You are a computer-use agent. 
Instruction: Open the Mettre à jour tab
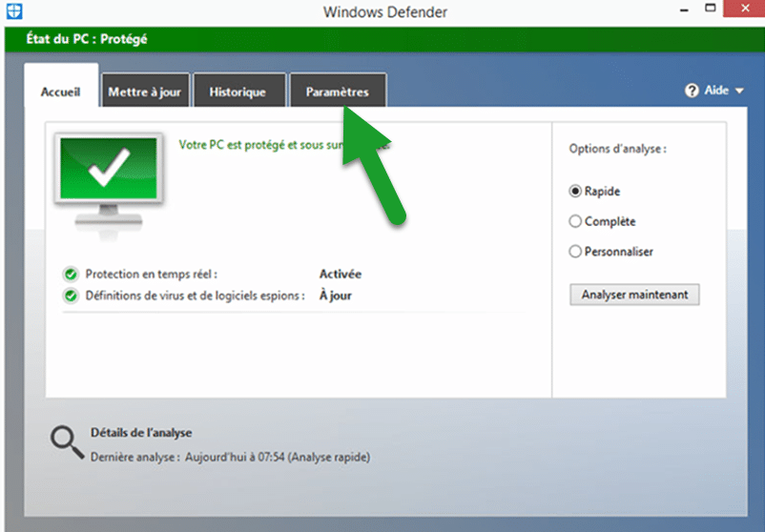click(145, 92)
